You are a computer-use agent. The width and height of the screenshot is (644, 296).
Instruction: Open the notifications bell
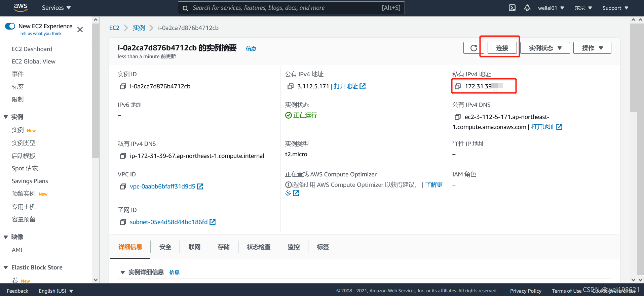[527, 8]
